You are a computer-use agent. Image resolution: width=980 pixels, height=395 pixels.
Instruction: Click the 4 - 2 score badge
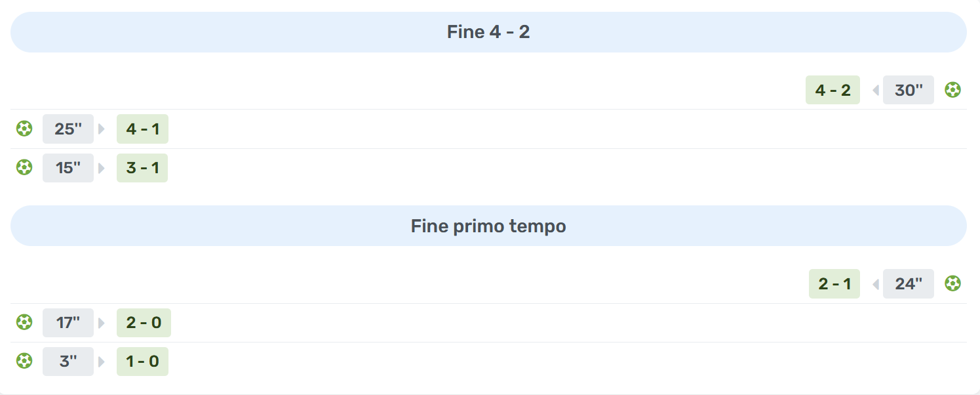[x=833, y=90]
